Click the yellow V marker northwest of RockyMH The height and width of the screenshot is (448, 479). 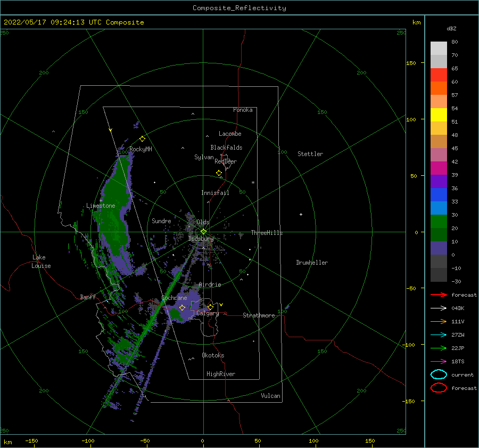tap(111, 130)
